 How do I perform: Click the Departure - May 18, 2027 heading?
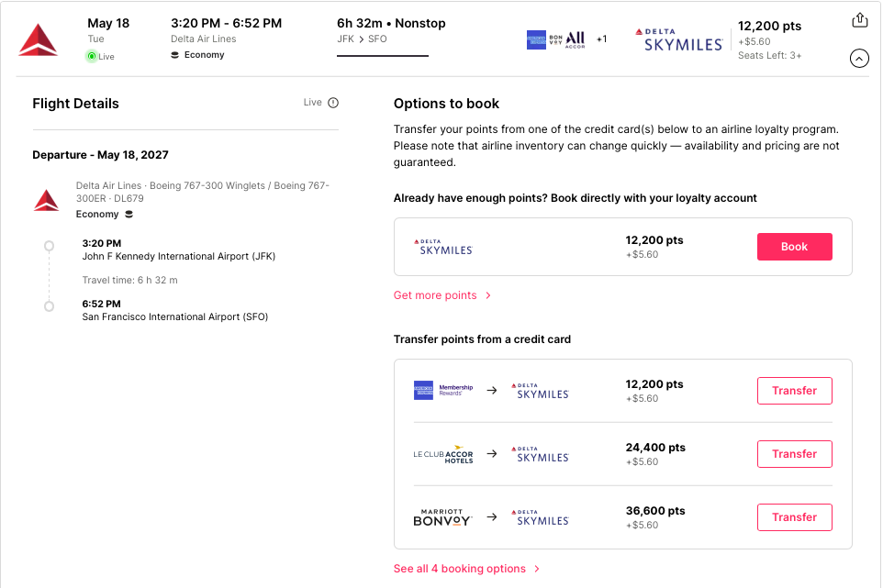click(100, 155)
